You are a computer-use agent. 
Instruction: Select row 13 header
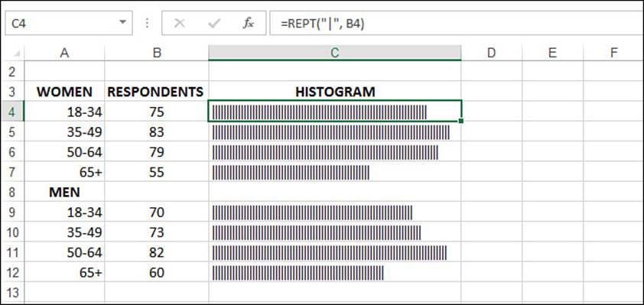12,293
